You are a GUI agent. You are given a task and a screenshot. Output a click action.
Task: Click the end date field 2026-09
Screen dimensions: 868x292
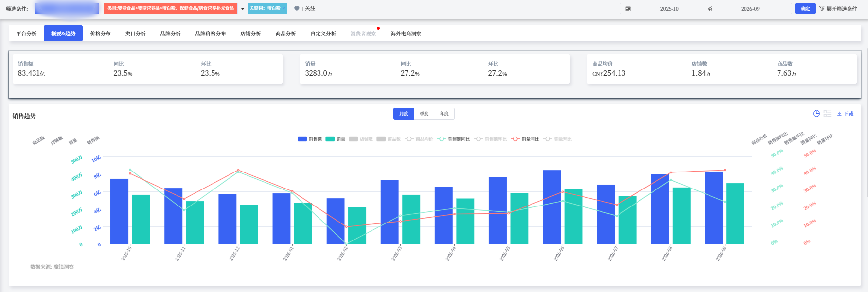750,9
